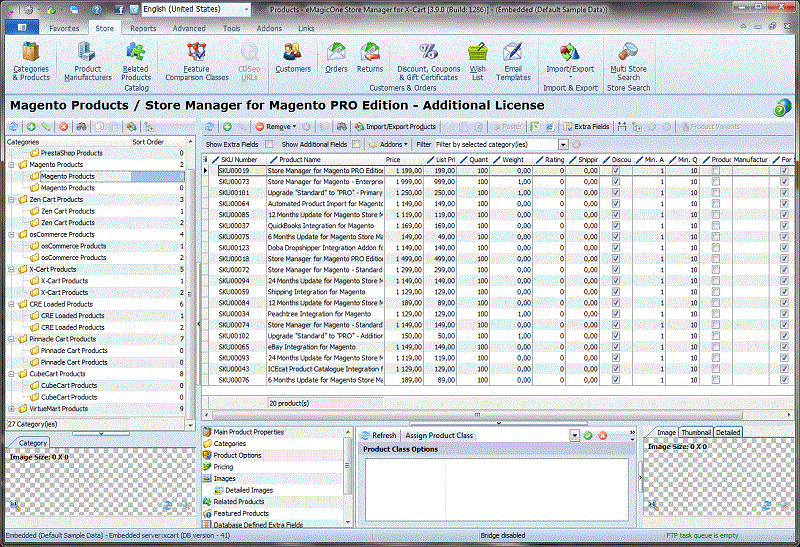Switch to Reports ribbon tab
Screen dimensions: 800x547
pos(143,29)
